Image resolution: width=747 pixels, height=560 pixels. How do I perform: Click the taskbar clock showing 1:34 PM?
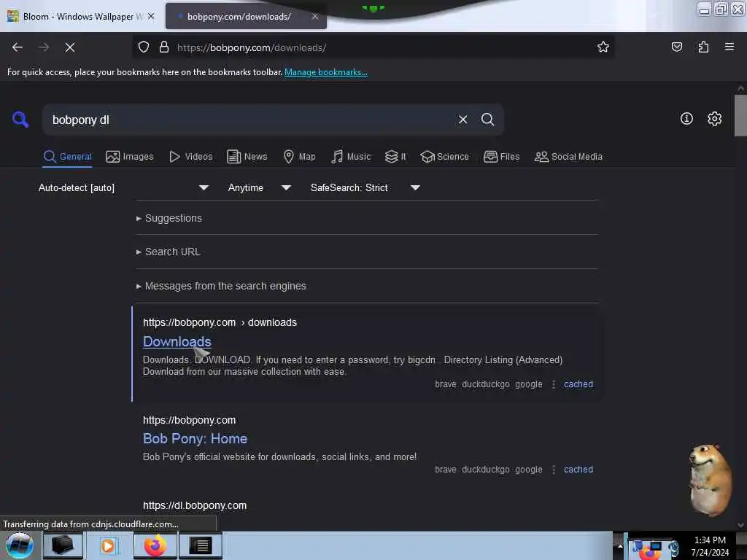pyautogui.click(x=710, y=546)
